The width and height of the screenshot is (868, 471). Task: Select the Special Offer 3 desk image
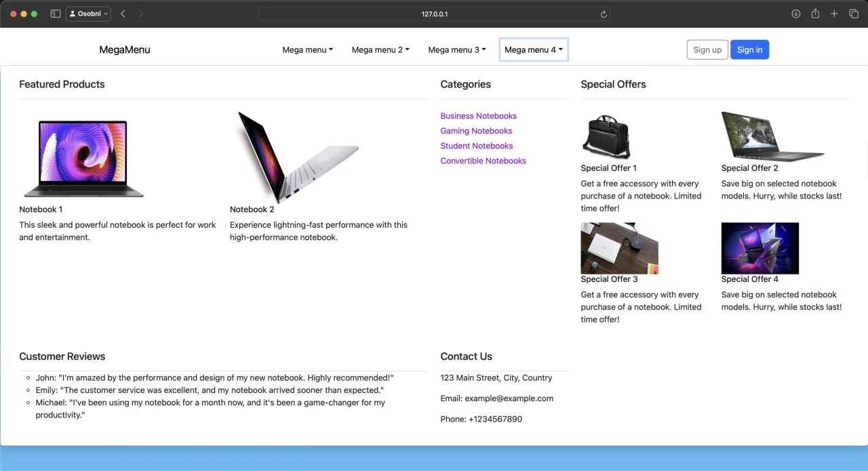tap(620, 248)
